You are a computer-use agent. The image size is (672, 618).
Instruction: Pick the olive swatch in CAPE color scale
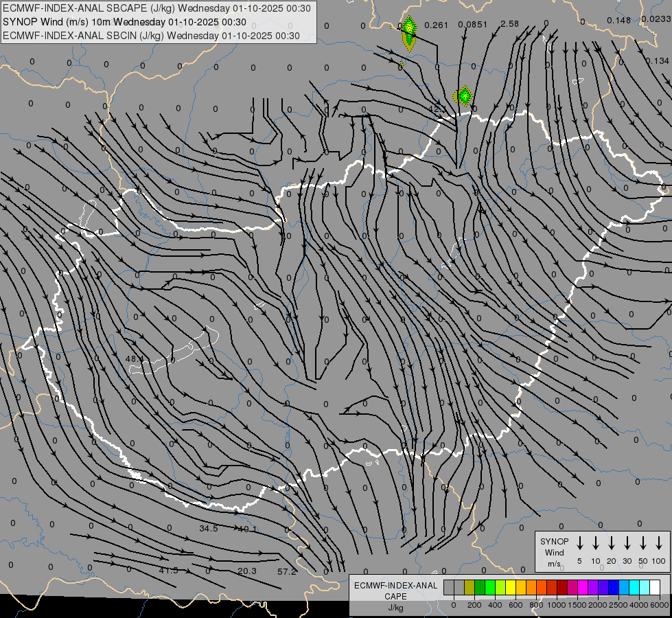(470, 587)
